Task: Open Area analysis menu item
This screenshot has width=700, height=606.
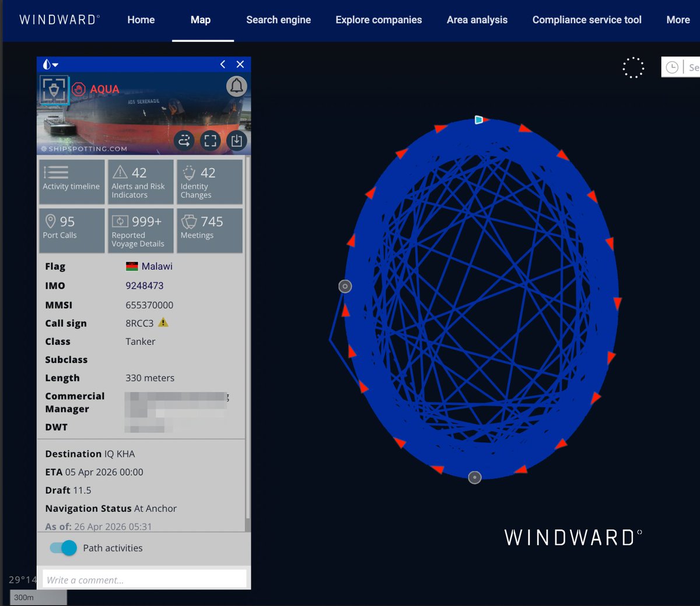Action: 477,20
